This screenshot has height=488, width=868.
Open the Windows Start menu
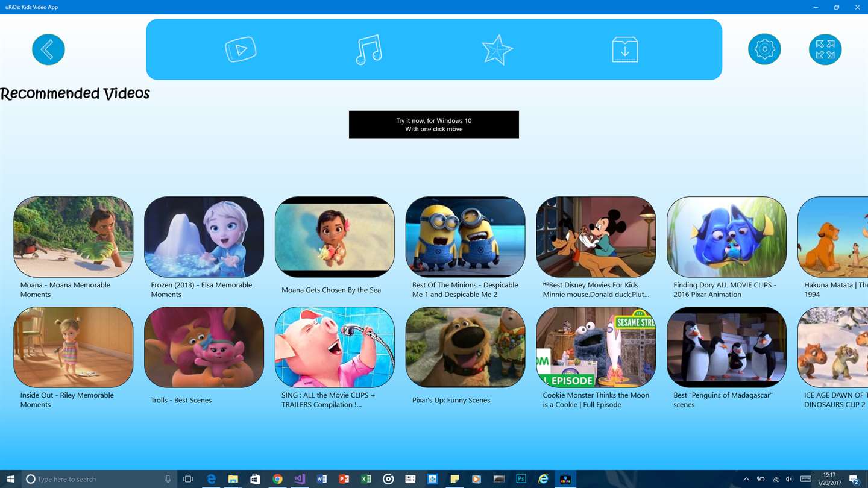[11, 479]
